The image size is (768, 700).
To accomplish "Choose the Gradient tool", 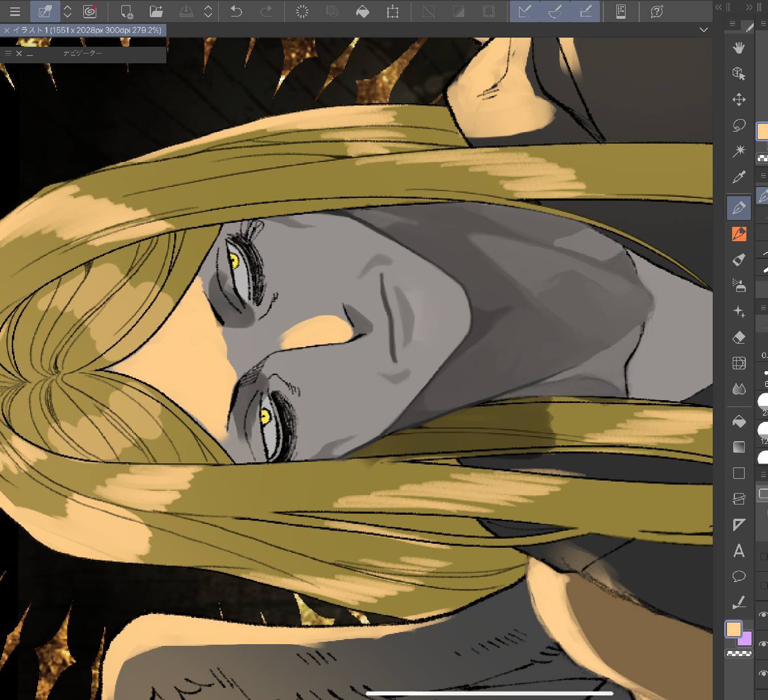I will click(738, 447).
